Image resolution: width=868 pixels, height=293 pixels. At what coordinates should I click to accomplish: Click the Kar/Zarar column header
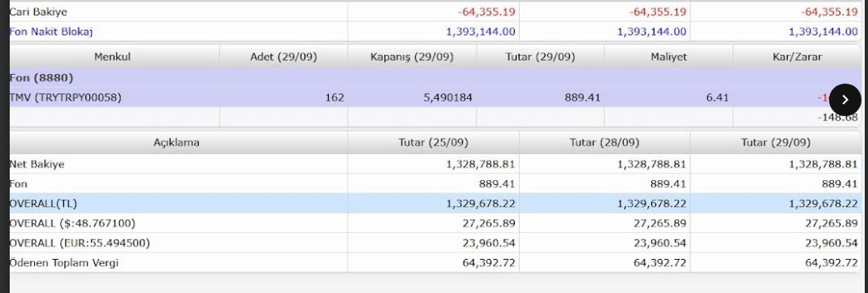(x=797, y=56)
